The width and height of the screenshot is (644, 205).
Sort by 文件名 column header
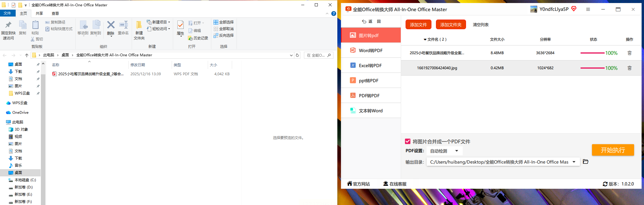435,39
